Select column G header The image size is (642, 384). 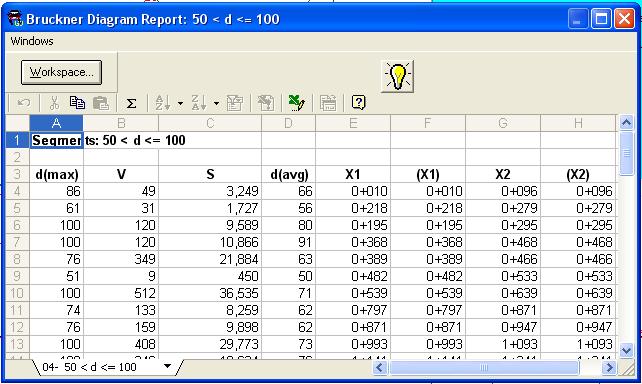coord(503,123)
